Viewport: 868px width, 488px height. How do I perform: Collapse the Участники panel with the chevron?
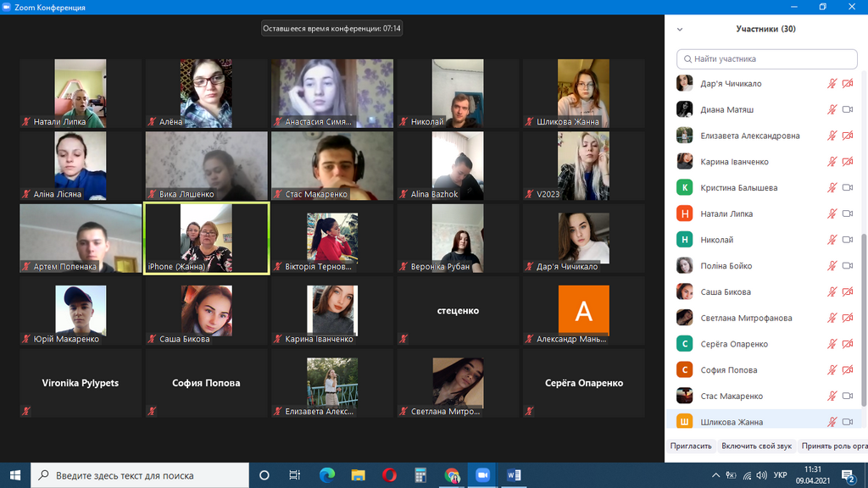coord(680,29)
